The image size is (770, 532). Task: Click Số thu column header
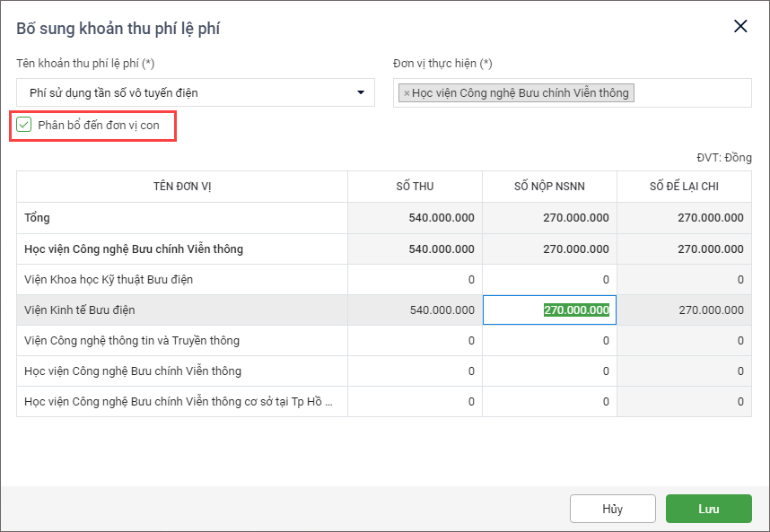coord(415,187)
